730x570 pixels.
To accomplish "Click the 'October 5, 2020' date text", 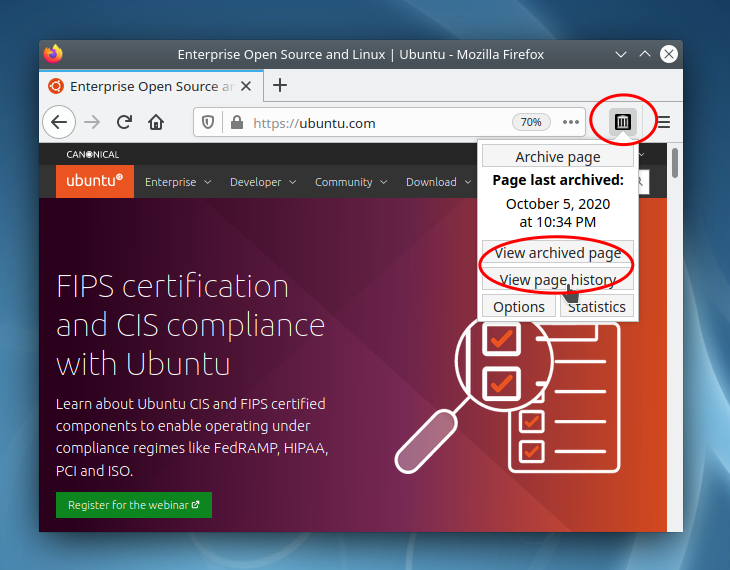I will point(558,204).
